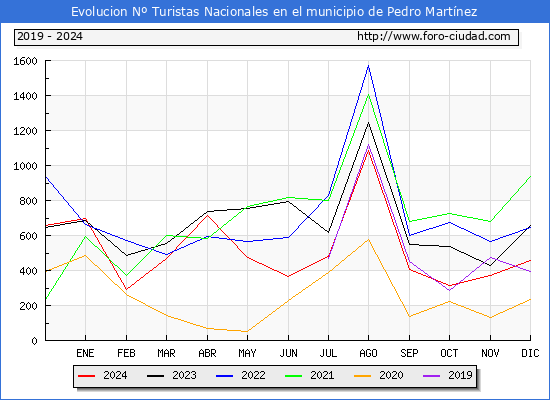Click the 0 y-axis value
This screenshot has width=550, height=400.
[x=34, y=341]
